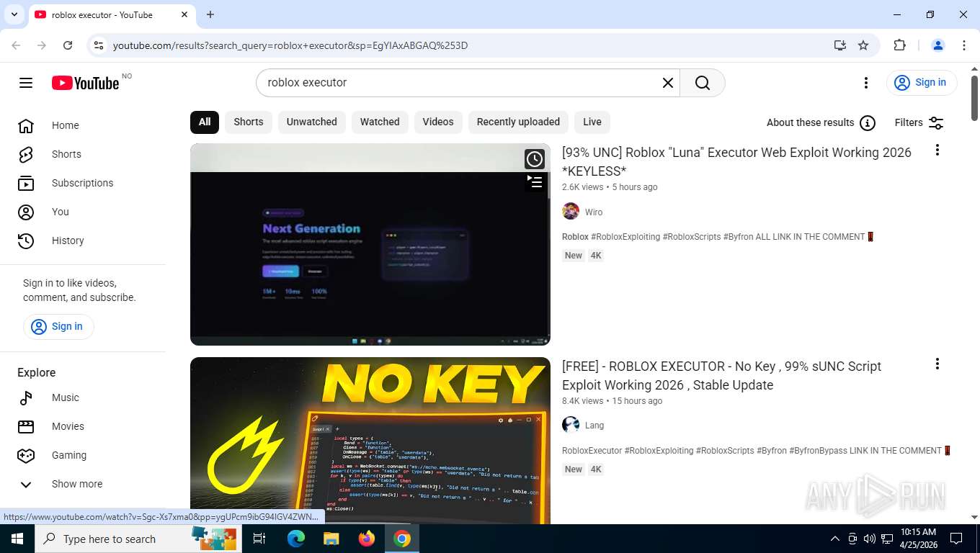Click the browser address bar

[468, 45]
